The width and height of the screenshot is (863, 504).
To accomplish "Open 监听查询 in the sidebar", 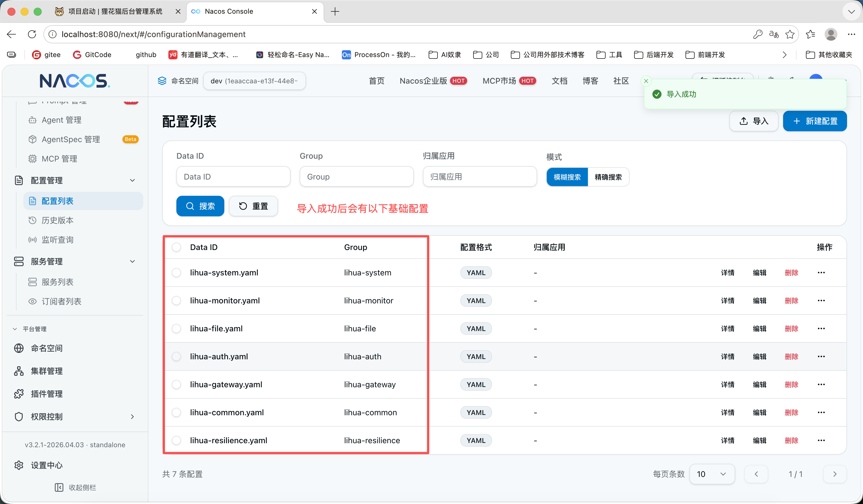I will [83, 240].
